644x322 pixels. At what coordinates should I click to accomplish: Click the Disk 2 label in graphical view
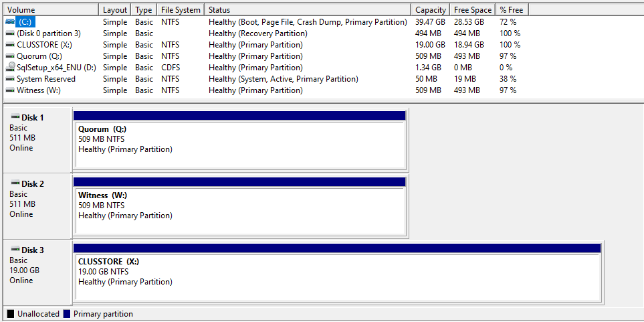33,184
